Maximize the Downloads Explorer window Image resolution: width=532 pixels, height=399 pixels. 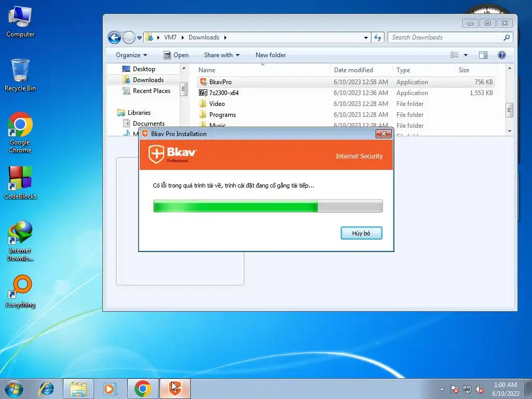click(x=487, y=23)
